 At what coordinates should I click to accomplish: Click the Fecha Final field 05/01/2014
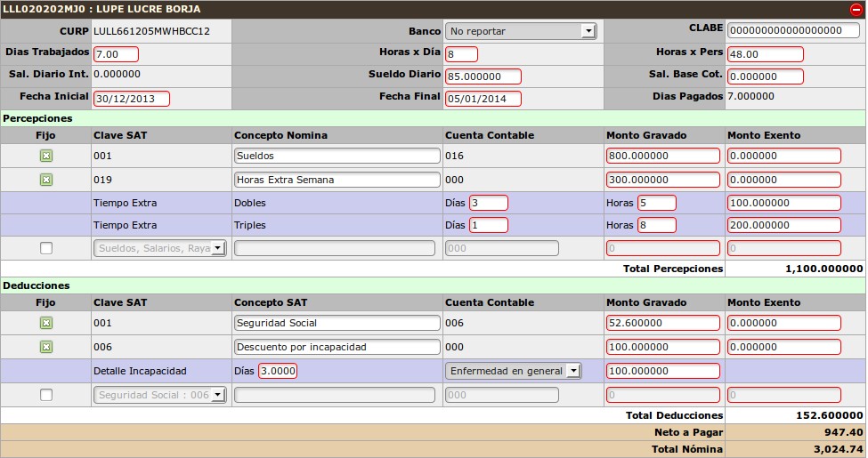click(483, 99)
